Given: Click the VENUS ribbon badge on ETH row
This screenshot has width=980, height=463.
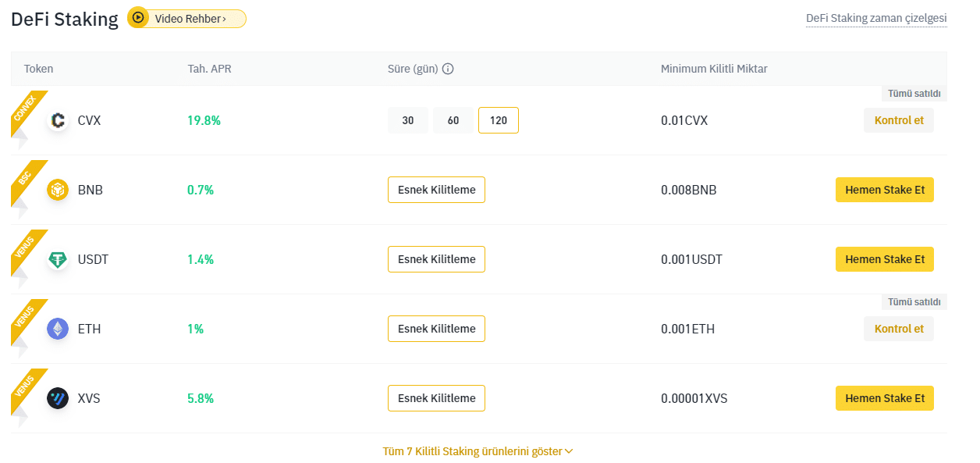Looking at the screenshot, I should (27, 319).
